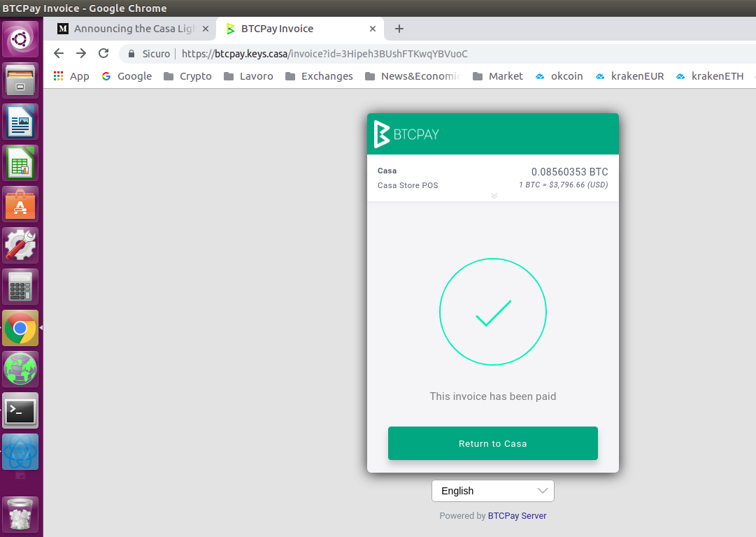This screenshot has width=756, height=537.
Task: Reload the BTCPay invoice page
Action: click(x=104, y=54)
